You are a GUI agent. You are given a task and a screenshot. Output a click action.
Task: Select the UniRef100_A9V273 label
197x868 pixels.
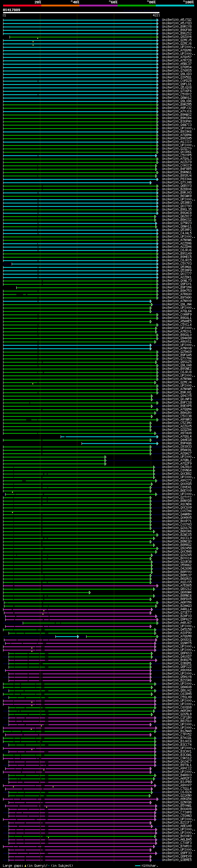click(177, 481)
